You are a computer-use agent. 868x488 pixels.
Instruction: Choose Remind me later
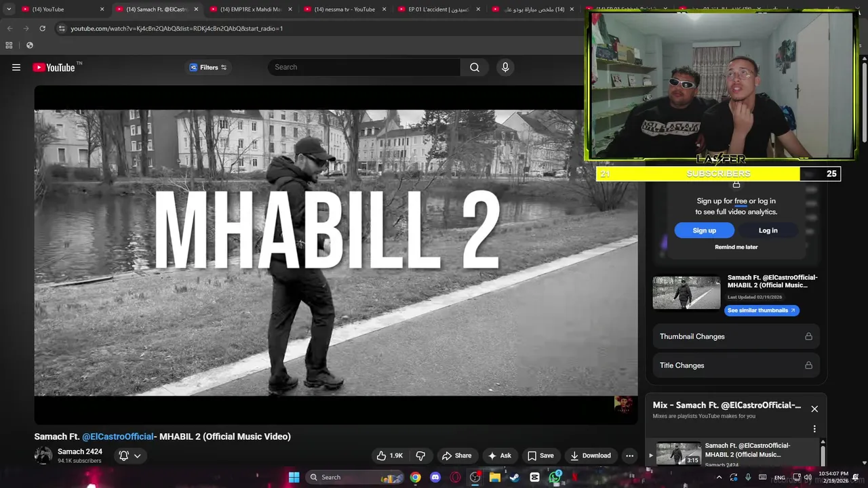[x=736, y=247]
